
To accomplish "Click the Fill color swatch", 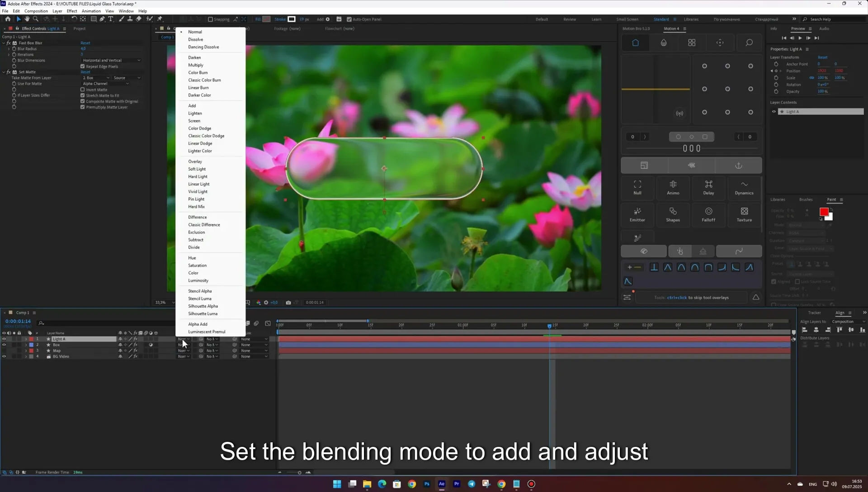I will click(x=267, y=19).
